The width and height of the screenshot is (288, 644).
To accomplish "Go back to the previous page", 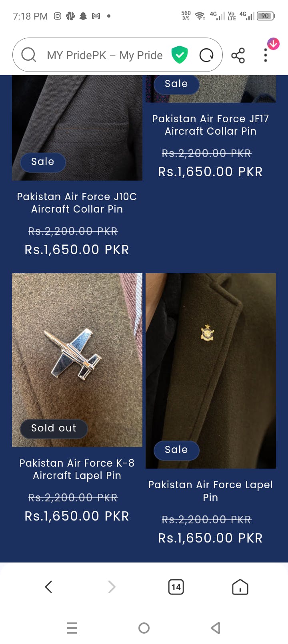I will 49,587.
